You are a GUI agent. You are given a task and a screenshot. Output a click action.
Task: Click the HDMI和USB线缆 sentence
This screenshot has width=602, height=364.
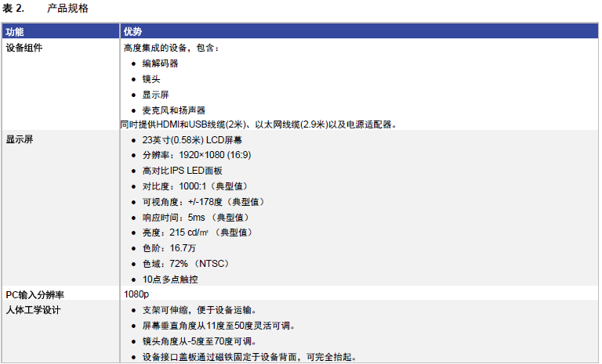pos(259,124)
